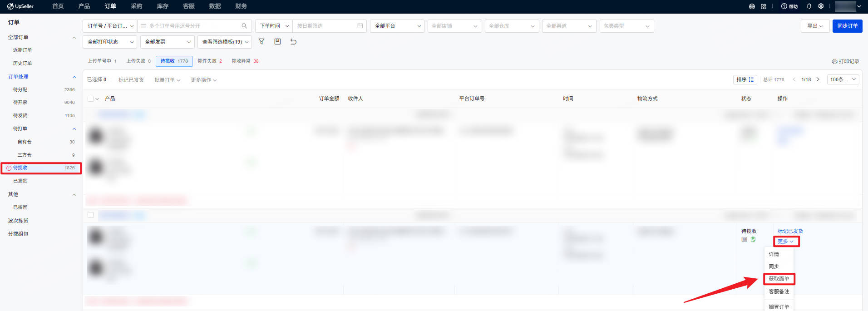Expand the 批量打单 menu

(x=167, y=80)
